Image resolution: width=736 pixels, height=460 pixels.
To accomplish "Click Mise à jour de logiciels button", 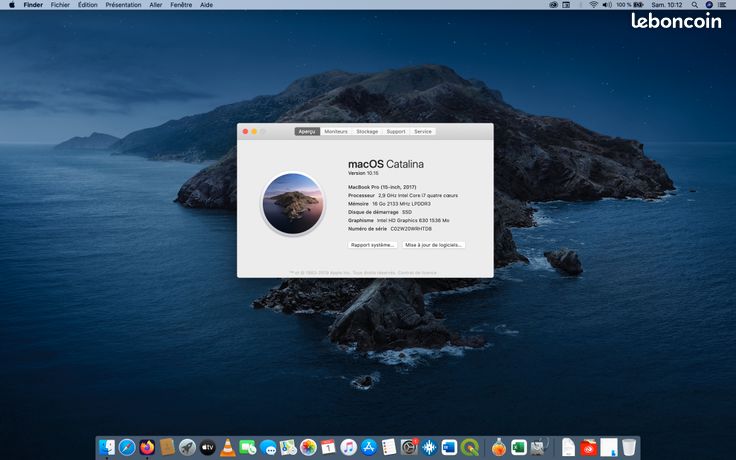I will click(434, 245).
